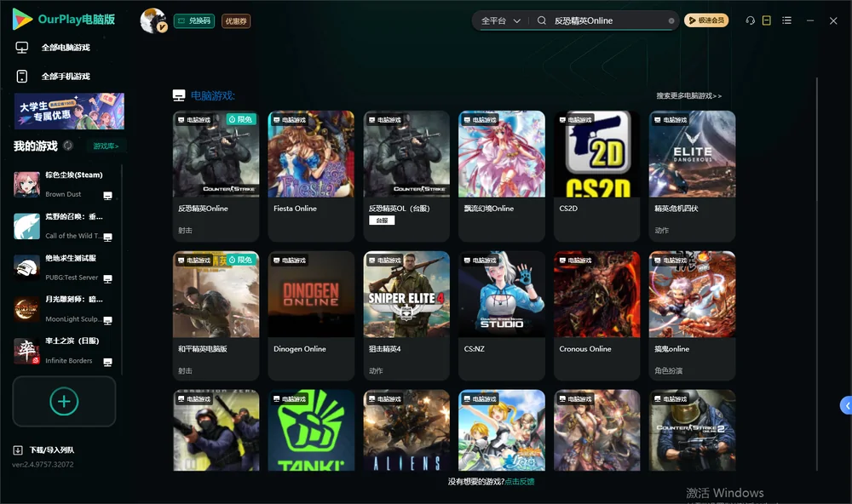852x504 pixels.
Task: Click the yellow mini-window mode icon
Action: coord(766,20)
